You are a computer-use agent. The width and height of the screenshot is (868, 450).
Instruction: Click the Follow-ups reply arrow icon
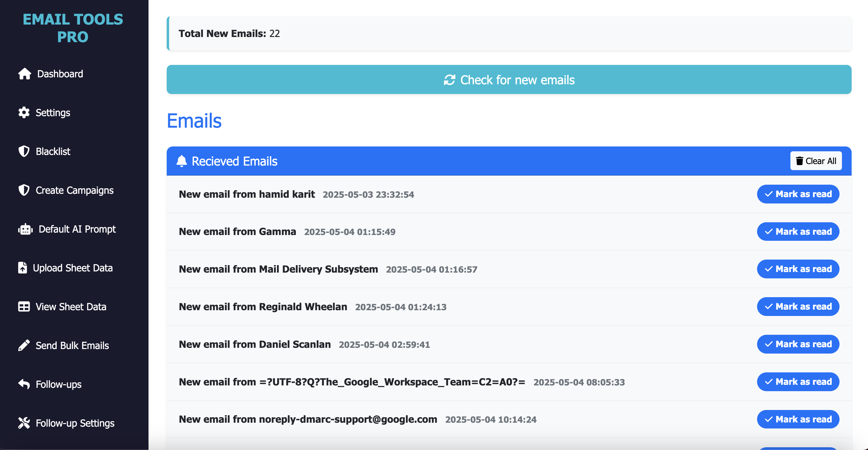point(23,384)
